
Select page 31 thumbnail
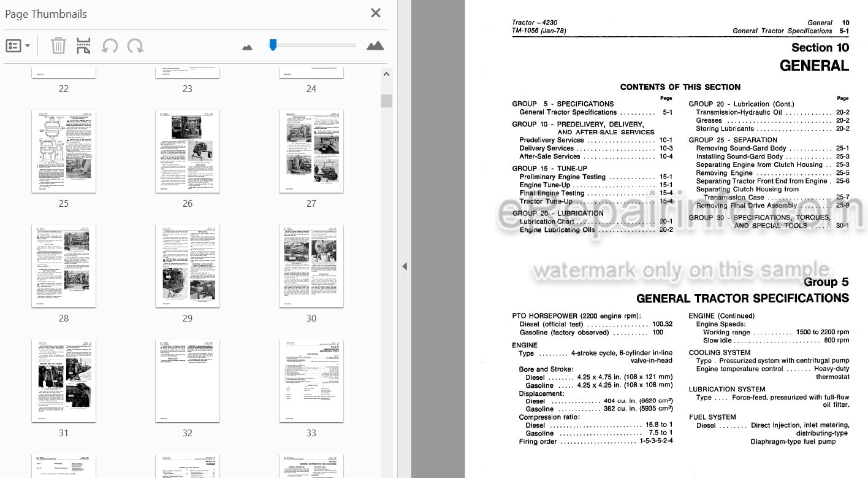pos(64,381)
